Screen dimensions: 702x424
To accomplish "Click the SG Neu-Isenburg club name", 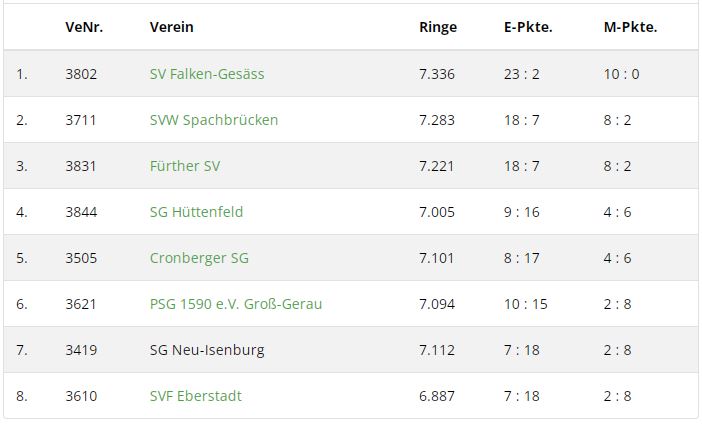I will (x=207, y=350).
